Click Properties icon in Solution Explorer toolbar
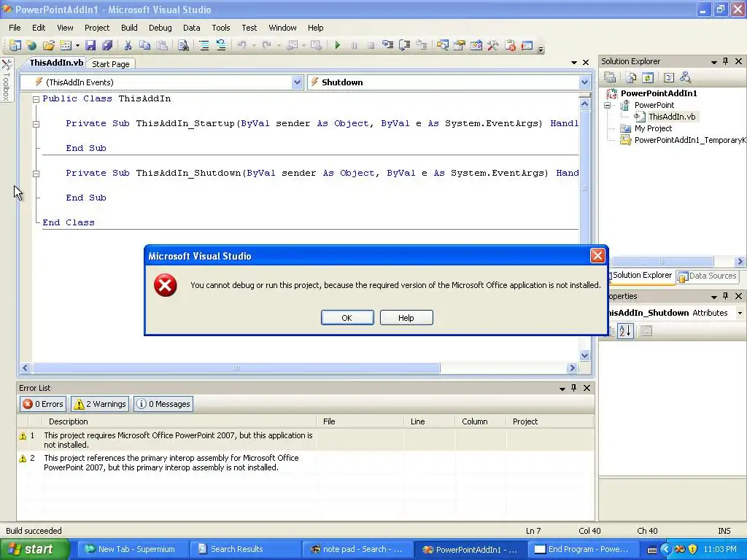Viewport: 747px width, 560px height. pos(610,77)
